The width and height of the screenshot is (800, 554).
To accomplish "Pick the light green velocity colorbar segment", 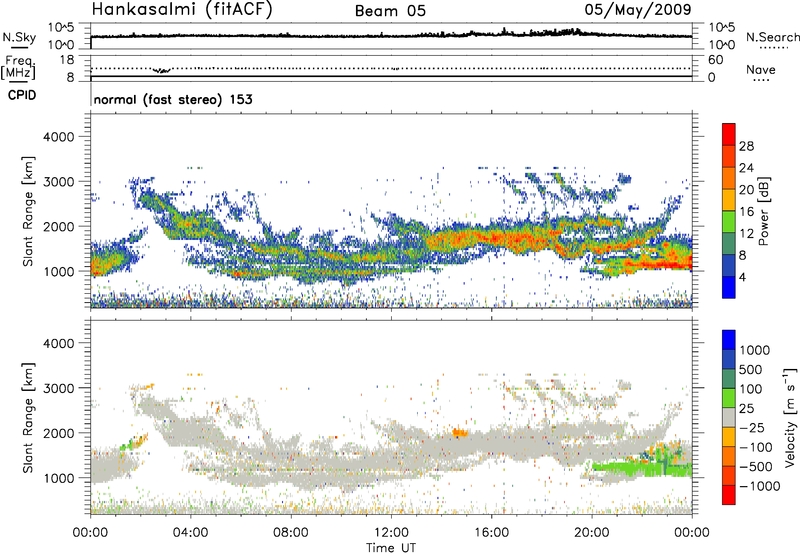I will click(729, 398).
